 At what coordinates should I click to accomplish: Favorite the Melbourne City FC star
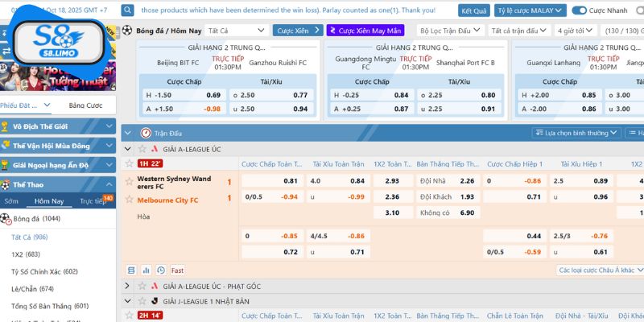(x=127, y=199)
